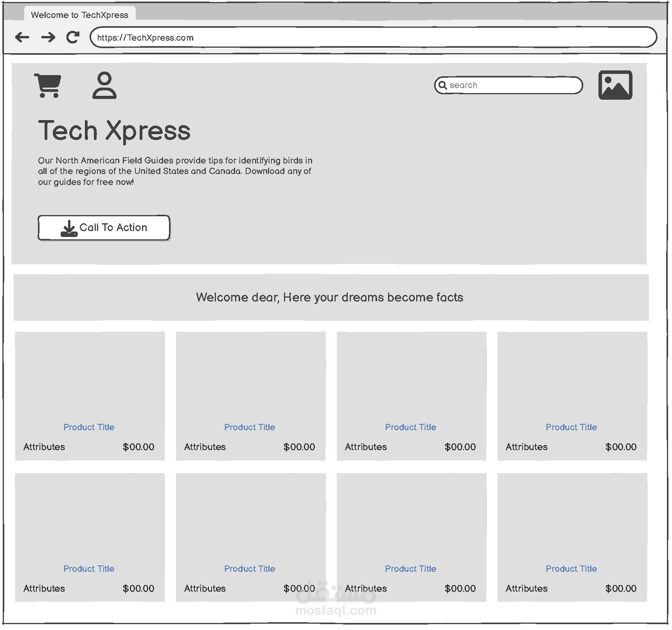Click the user account icon
This screenshot has height=630, width=672.
click(x=105, y=85)
